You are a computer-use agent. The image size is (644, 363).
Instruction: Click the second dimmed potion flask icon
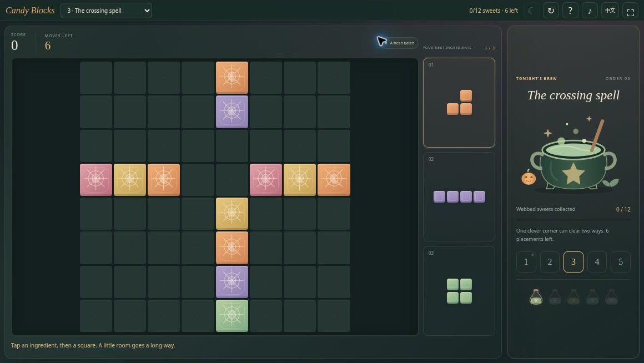555,297
